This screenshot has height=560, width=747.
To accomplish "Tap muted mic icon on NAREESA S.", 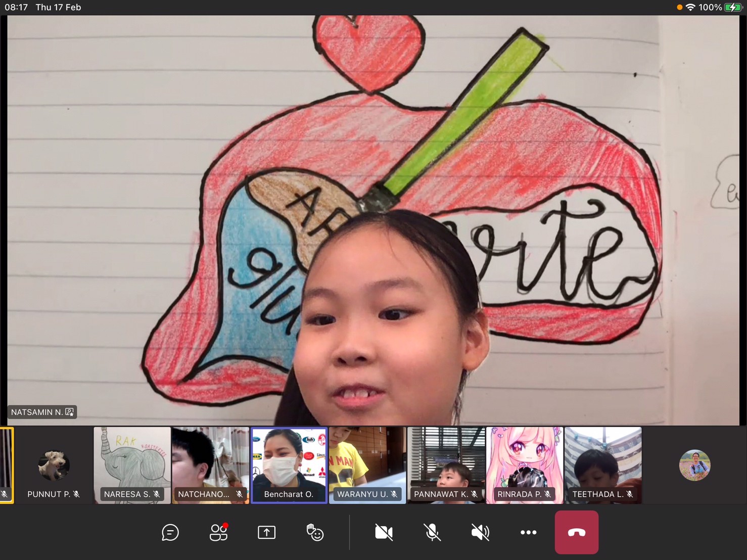I will tap(157, 494).
